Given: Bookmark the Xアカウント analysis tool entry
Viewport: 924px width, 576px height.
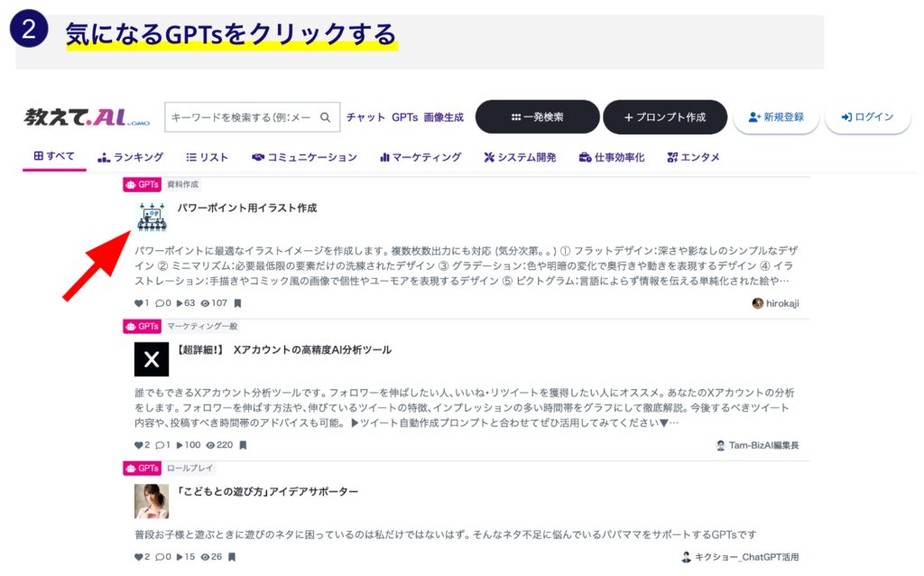Looking at the screenshot, I should coord(243,445).
